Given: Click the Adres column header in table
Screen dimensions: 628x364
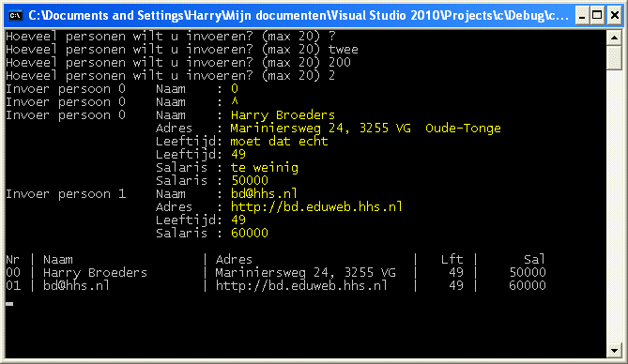Looking at the screenshot, I should pyautogui.click(x=234, y=260).
